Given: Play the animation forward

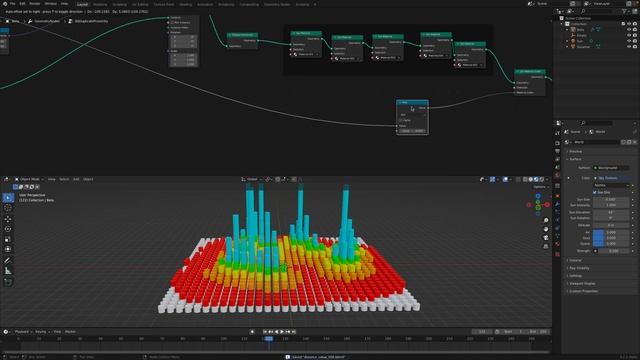Looking at the screenshot, I should click(282, 332).
